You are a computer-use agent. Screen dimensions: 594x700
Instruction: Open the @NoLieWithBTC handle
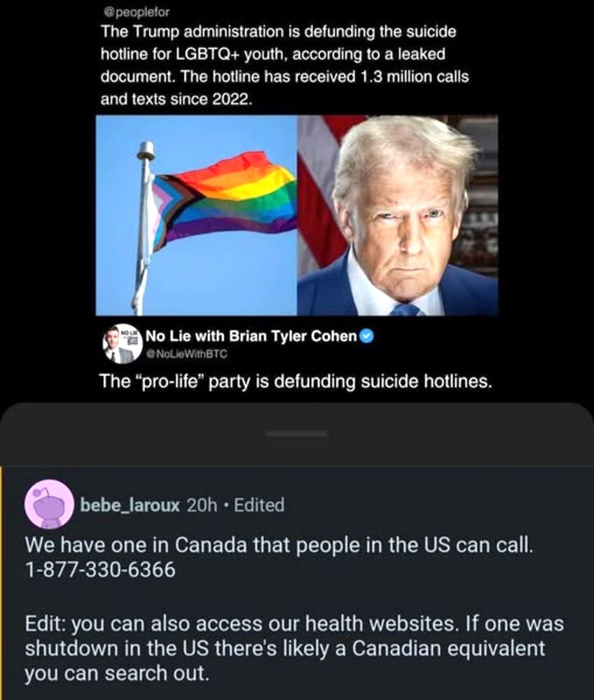point(187,354)
